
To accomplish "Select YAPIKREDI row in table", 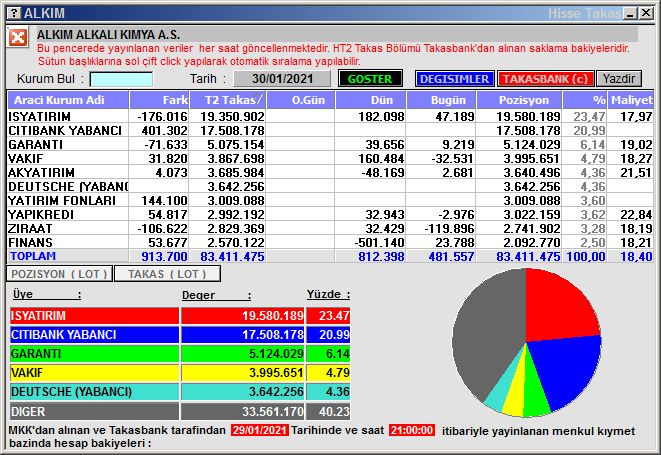I will (330, 214).
